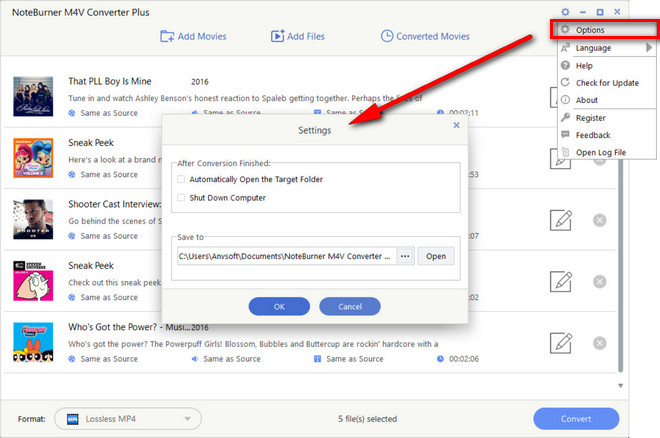
Task: Click Open next to save path
Action: point(436,256)
